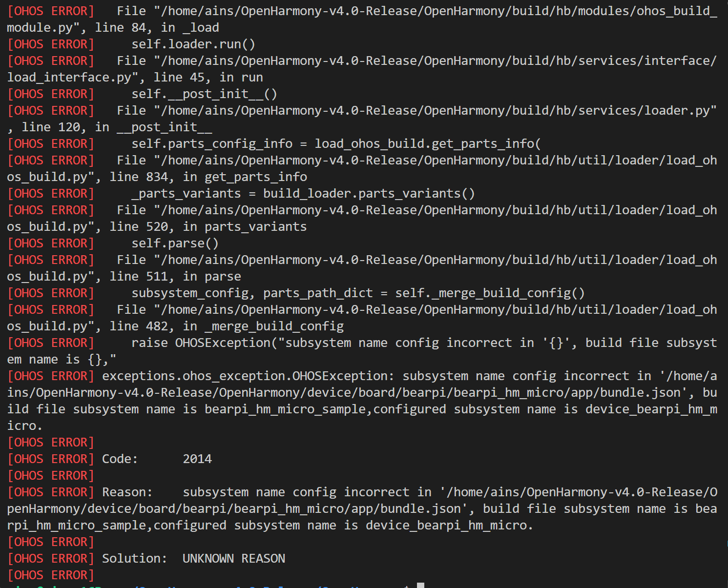728x588 pixels.
Task: Click the terminal cursor block at prompt
Action: tap(420, 585)
